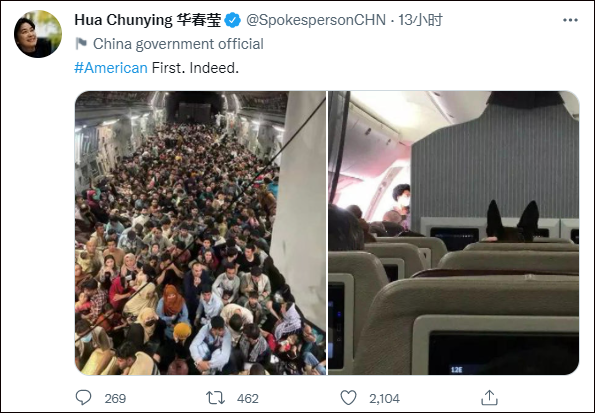This screenshot has height=413, width=595.
Task: Open Hua Chunying's profile avatar
Action: [38, 34]
